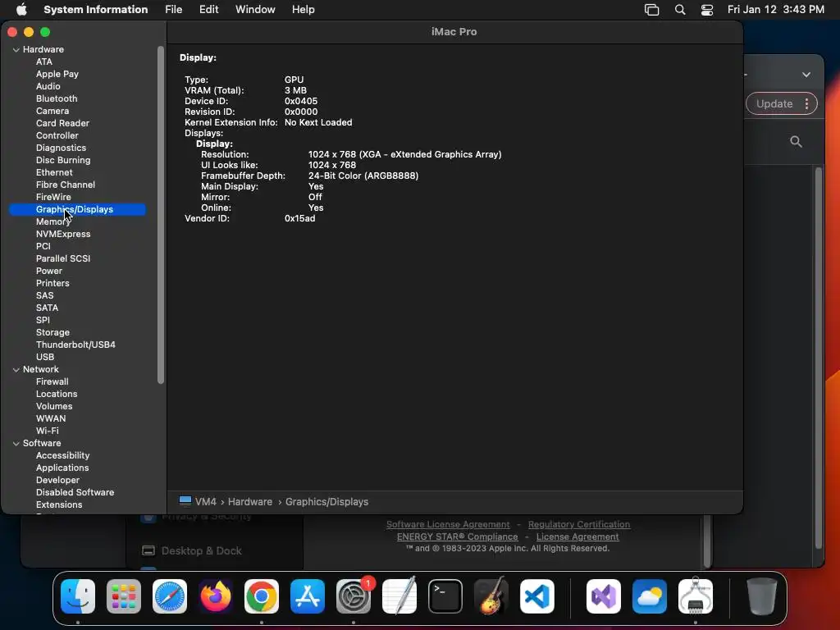Open Visual Studio Code from the dock
The width and height of the screenshot is (840, 630).
tap(537, 596)
